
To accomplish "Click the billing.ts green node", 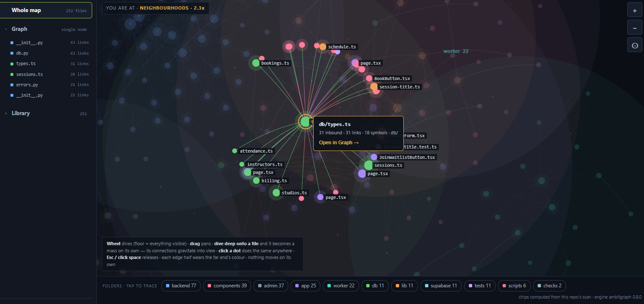I will (256, 181).
